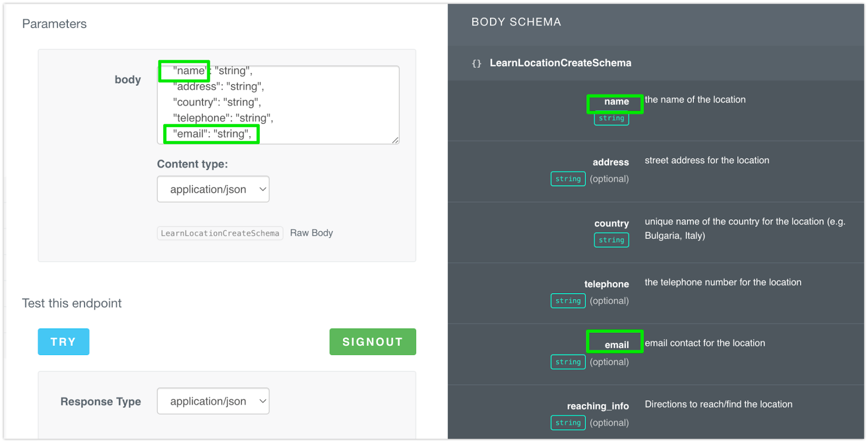Viewport: 868px width, 443px height.
Task: Click the string badge under country
Action: pyautogui.click(x=611, y=240)
